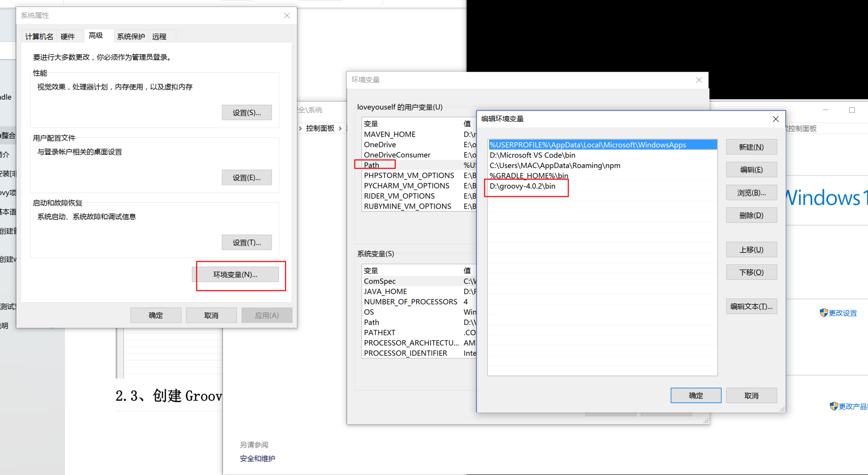The height and width of the screenshot is (475, 868).
Task: Select NUMBER_OF_PROCESSORS system variable
Action: [419, 302]
